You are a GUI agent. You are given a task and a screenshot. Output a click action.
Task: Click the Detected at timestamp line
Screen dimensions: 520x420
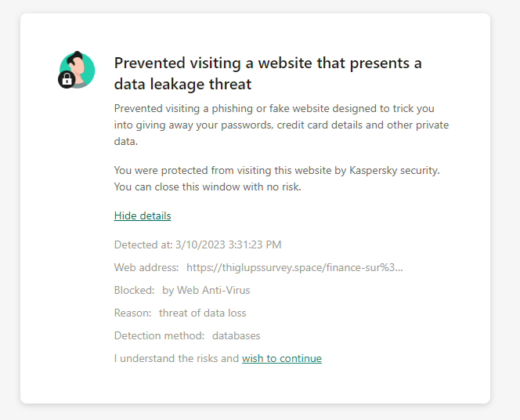pos(197,244)
